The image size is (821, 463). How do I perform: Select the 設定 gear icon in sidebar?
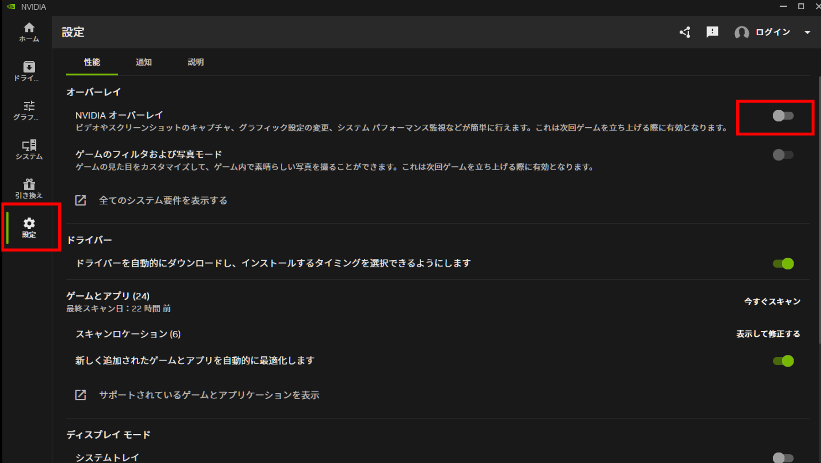click(29, 227)
